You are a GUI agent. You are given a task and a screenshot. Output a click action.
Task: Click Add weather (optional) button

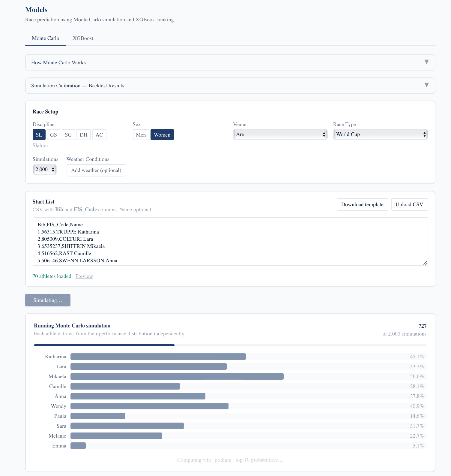96,170
